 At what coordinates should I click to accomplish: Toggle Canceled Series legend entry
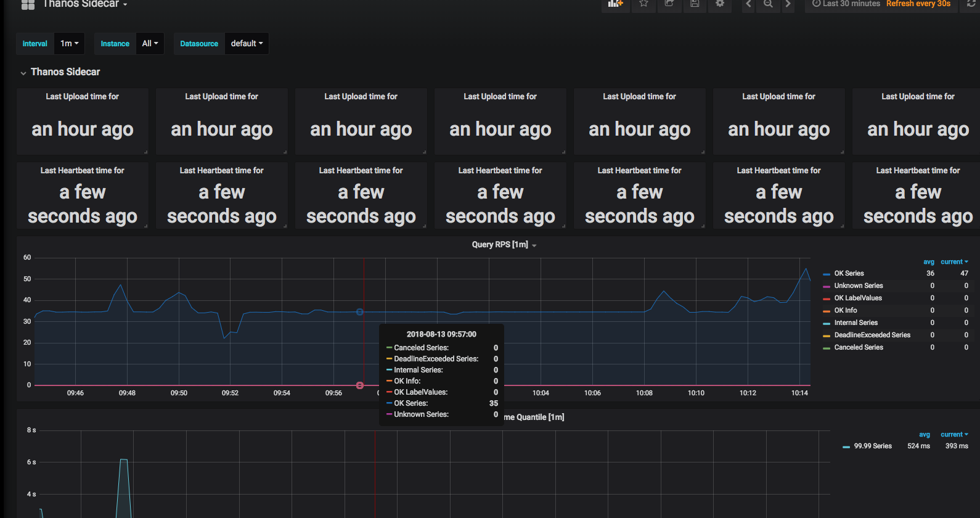pos(859,347)
